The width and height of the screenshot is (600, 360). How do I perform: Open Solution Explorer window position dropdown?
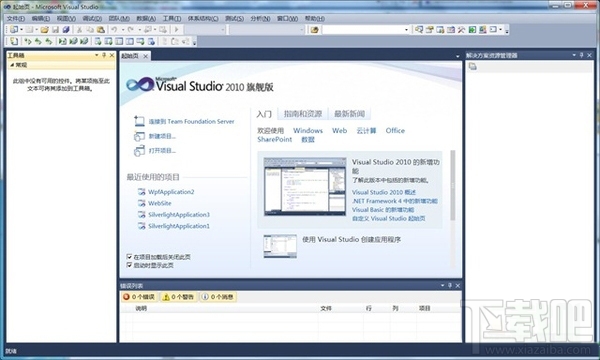574,55
